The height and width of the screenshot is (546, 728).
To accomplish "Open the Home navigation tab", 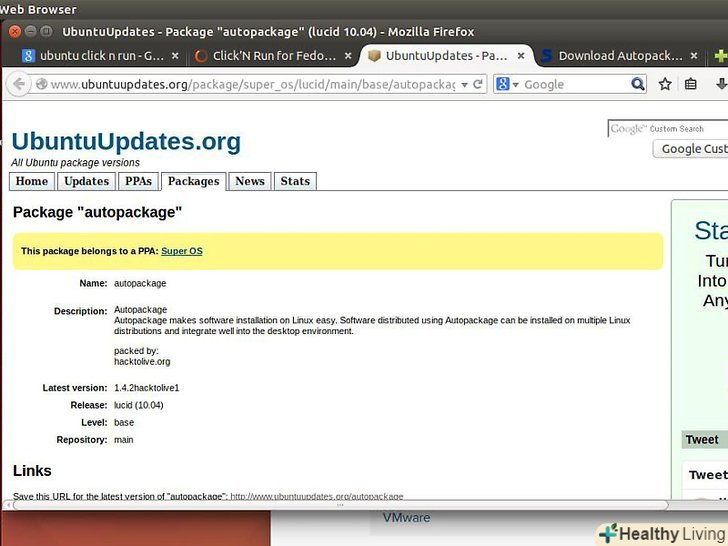I will tap(32, 181).
